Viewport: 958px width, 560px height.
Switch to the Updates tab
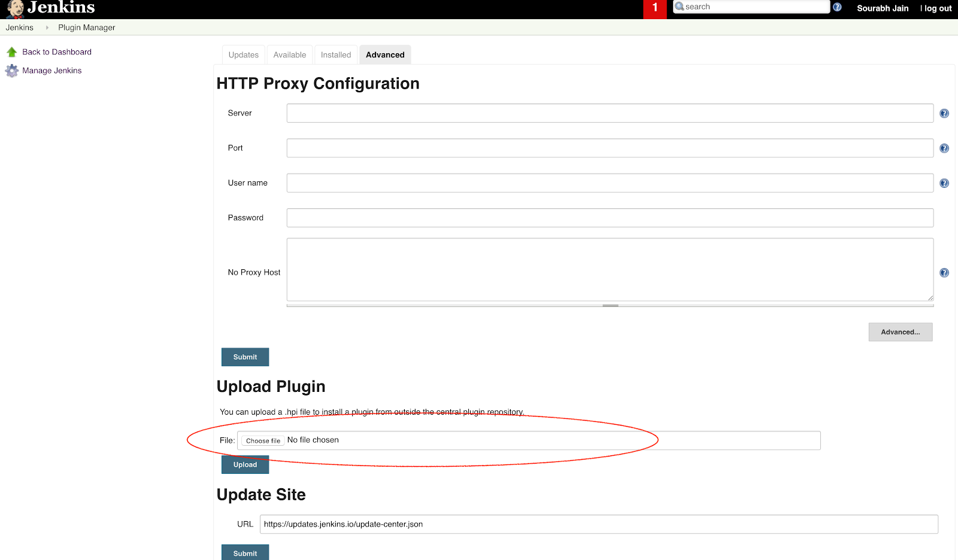244,54
